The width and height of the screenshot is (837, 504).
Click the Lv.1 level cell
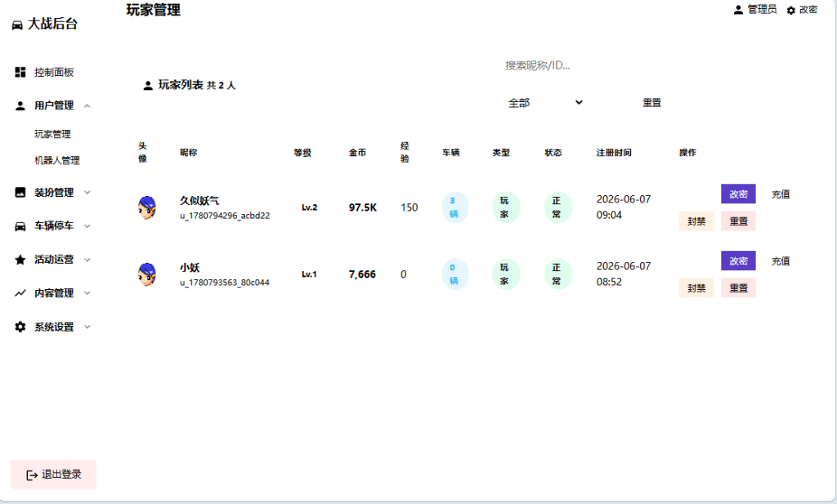tap(309, 274)
